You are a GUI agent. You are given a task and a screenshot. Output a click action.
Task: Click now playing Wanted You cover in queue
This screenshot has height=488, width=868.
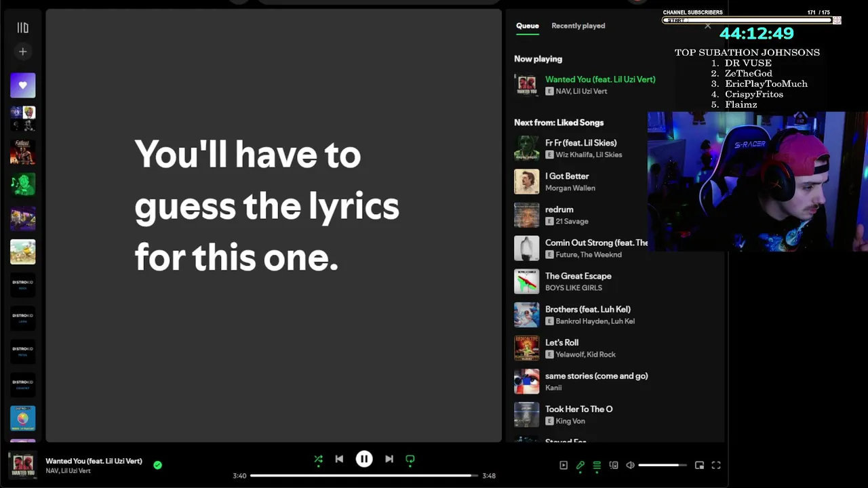(527, 85)
